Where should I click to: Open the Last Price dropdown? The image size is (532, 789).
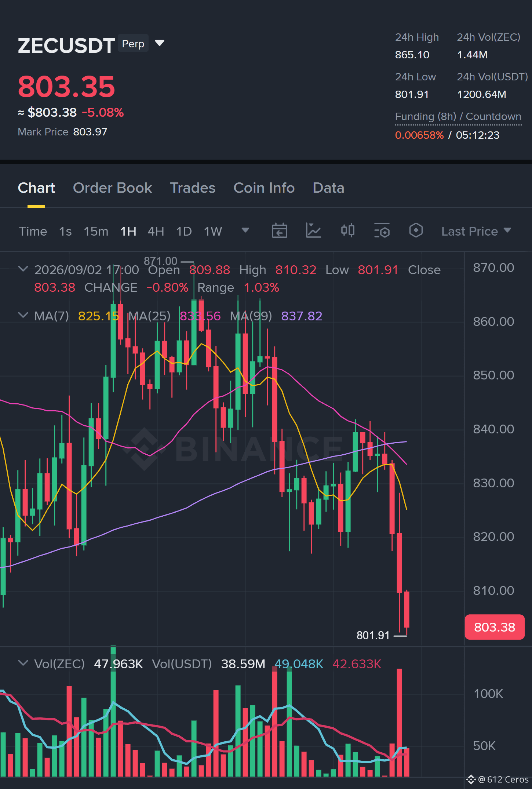476,231
